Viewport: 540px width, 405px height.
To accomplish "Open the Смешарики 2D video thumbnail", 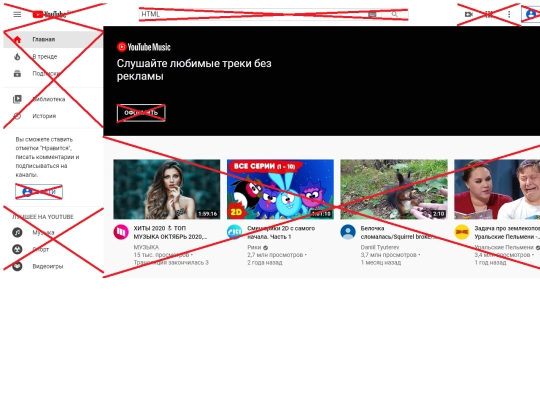I will (280, 189).
